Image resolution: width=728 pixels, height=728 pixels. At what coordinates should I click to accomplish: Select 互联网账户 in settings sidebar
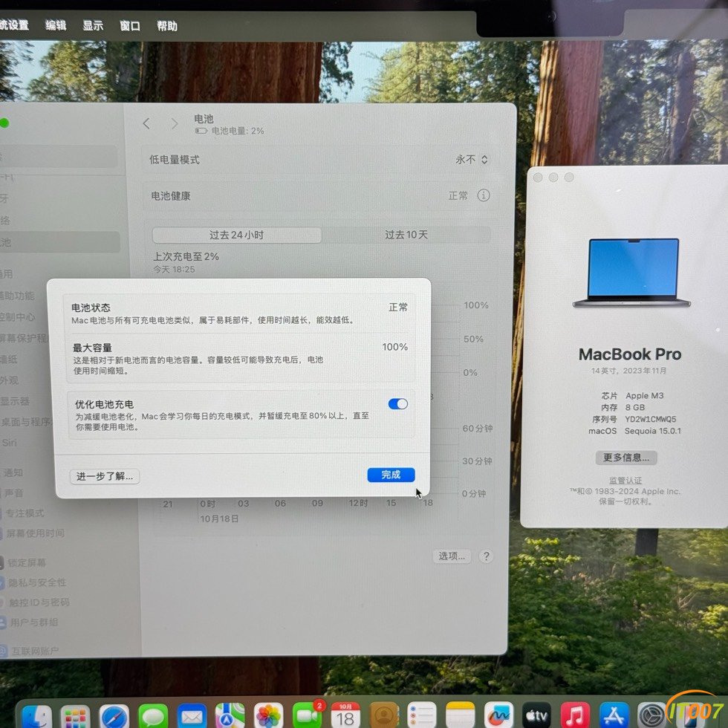[x=35, y=651]
